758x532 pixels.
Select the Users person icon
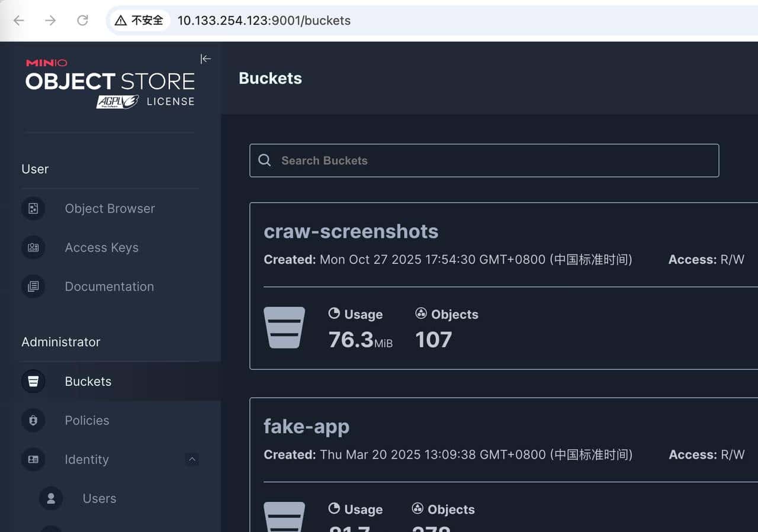pyautogui.click(x=50, y=498)
